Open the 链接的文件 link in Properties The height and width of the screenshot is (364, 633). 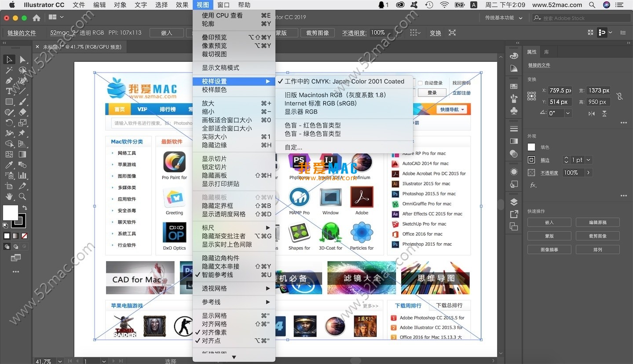(539, 65)
